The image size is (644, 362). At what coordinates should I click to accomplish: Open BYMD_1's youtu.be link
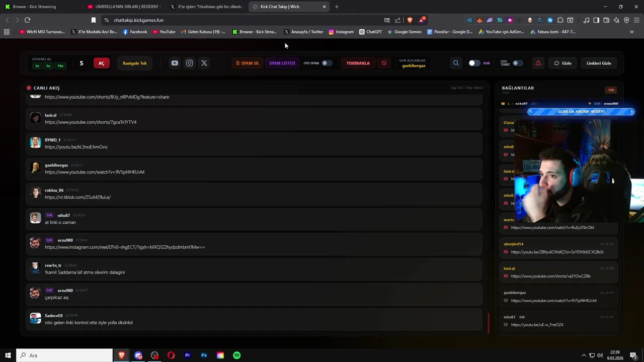(x=76, y=147)
